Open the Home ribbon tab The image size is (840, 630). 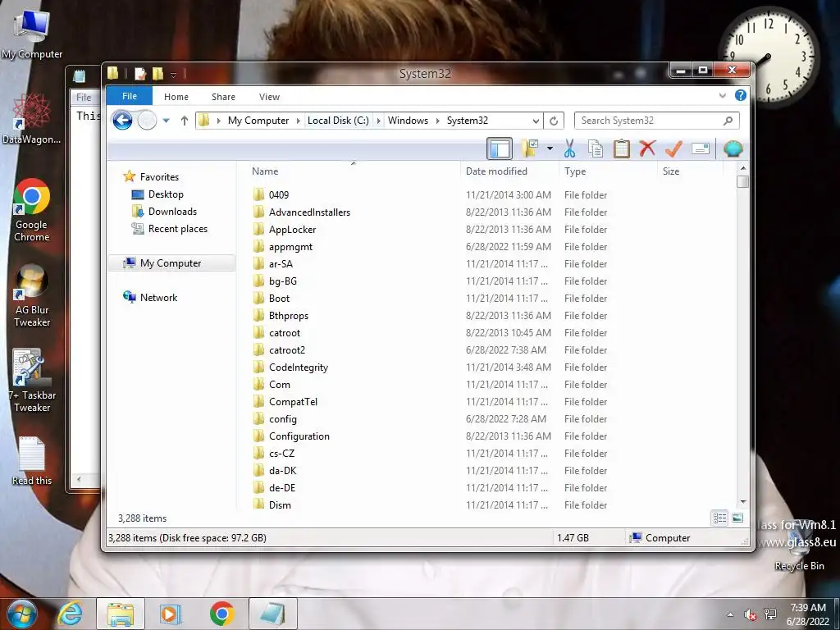click(x=176, y=97)
